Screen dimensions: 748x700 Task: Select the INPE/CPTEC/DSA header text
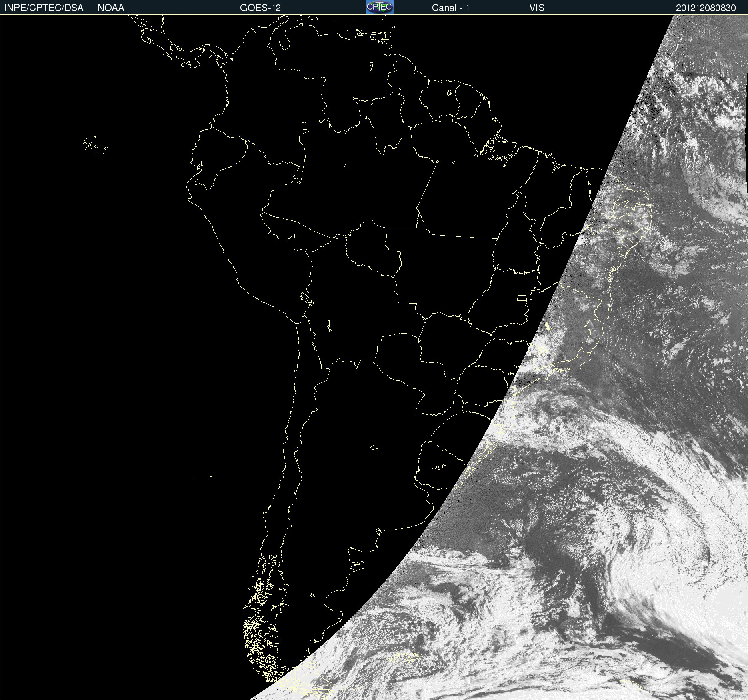(44, 8)
